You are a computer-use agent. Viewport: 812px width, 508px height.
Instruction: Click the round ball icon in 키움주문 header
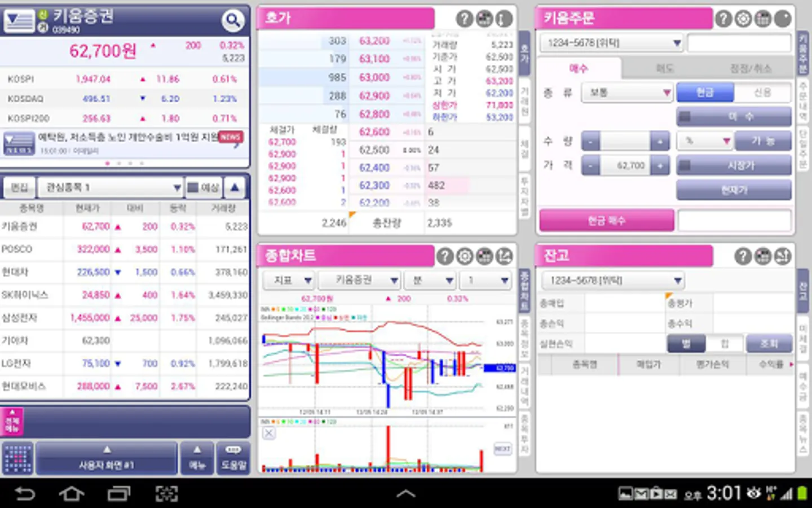coord(783,19)
